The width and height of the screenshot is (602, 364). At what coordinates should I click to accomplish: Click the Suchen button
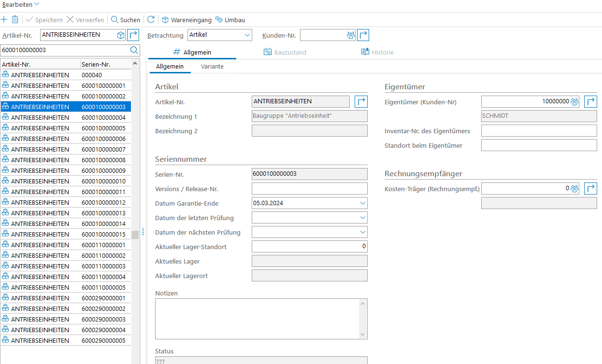pyautogui.click(x=126, y=20)
